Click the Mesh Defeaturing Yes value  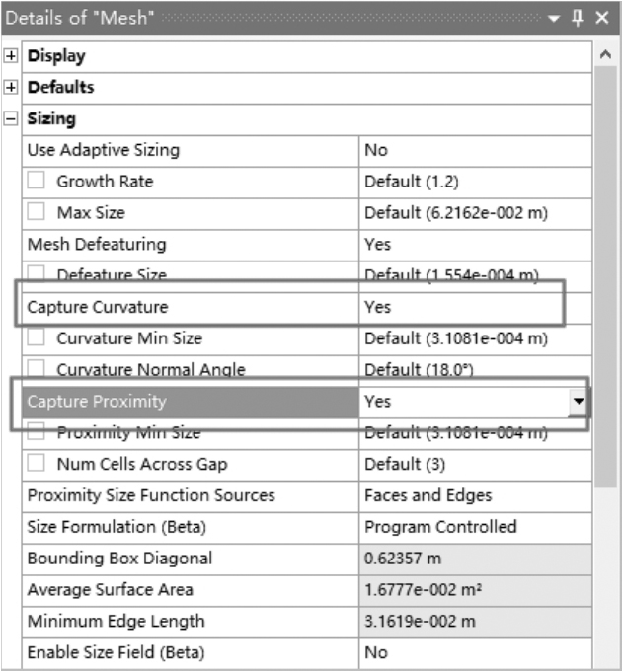(x=474, y=244)
